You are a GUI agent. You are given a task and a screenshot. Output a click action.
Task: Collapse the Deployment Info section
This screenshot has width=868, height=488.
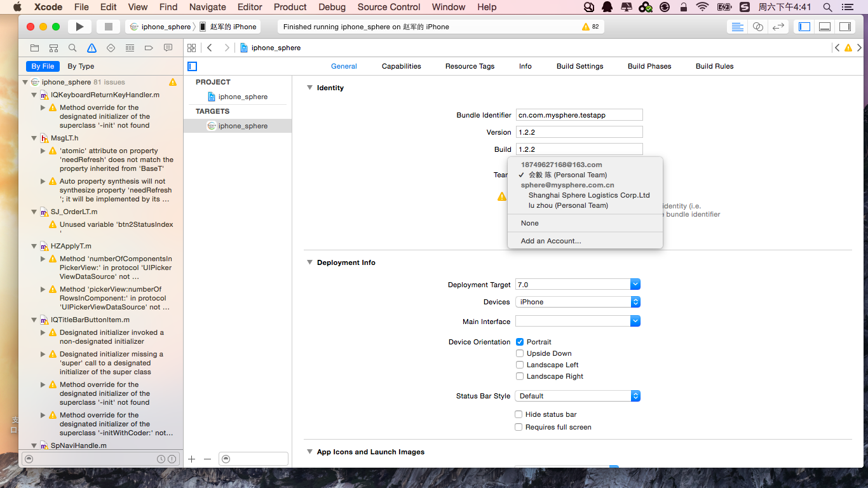(x=310, y=262)
